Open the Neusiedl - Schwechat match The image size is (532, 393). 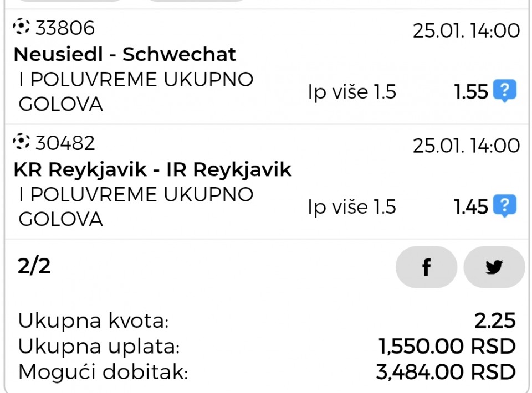point(125,54)
